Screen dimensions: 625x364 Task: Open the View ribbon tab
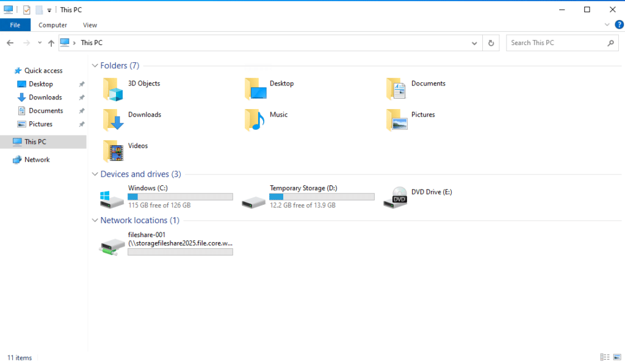[90, 25]
